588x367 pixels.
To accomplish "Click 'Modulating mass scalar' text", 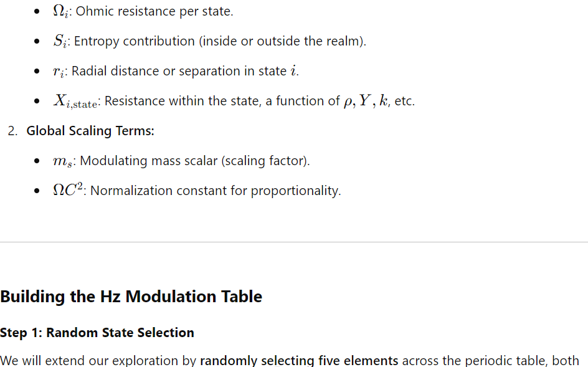I will coord(148,161).
